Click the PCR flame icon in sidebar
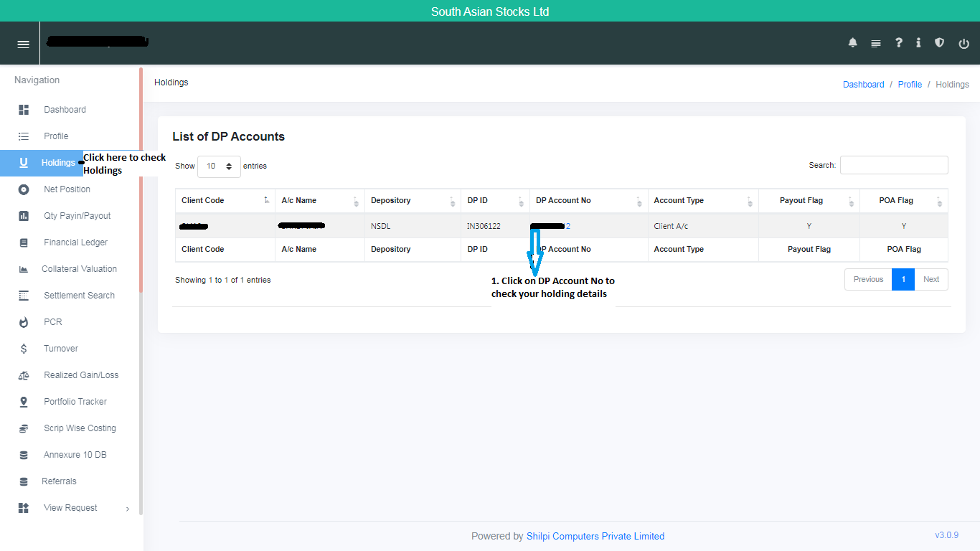980x551 pixels. tap(24, 322)
